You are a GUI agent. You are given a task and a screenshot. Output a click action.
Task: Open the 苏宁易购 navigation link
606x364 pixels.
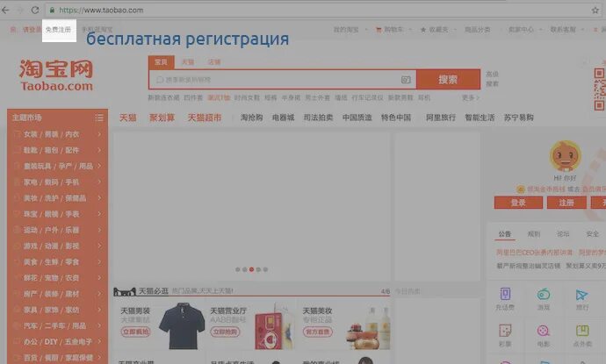pyautogui.click(x=519, y=118)
